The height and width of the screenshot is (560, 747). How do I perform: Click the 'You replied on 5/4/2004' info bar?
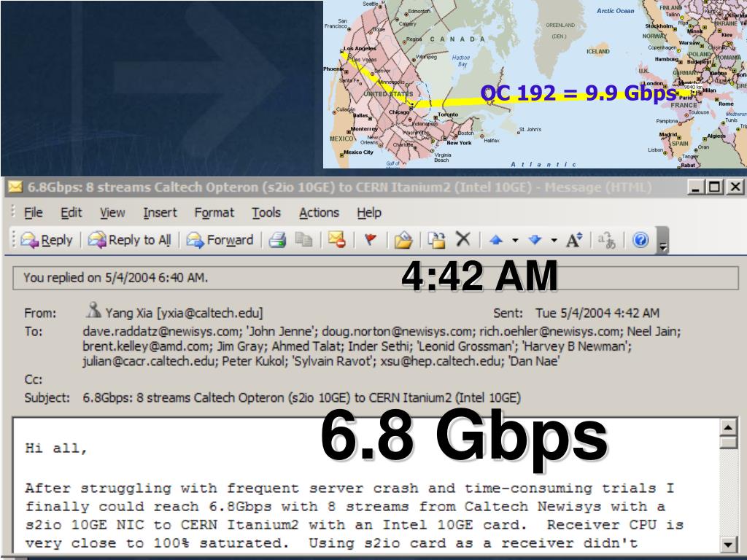pyautogui.click(x=376, y=278)
